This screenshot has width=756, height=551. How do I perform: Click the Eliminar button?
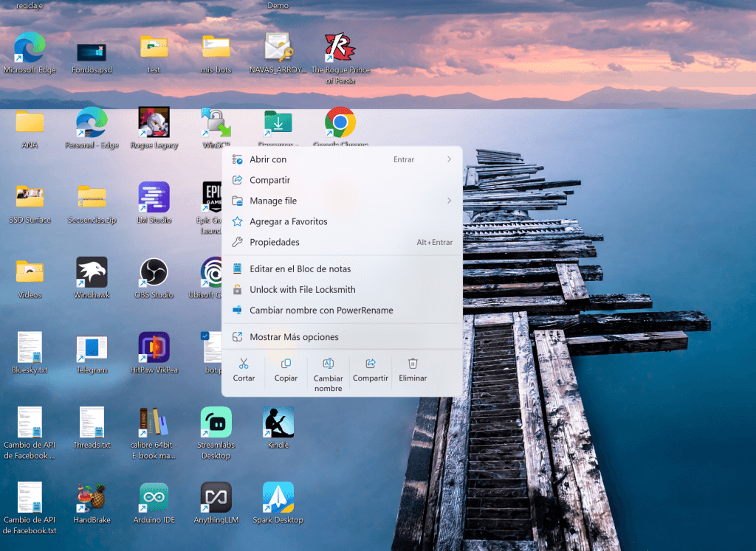point(413,370)
